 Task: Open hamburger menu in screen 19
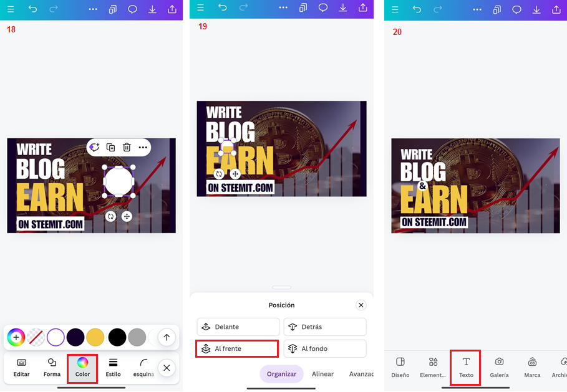(201, 7)
